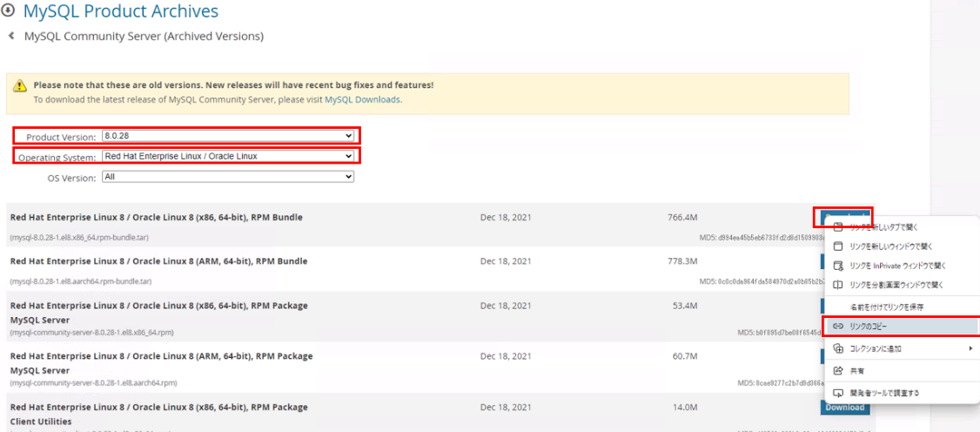Click the warning triangle icon in the notice banner
Viewport: 980px width, 432px height.
tap(19, 85)
